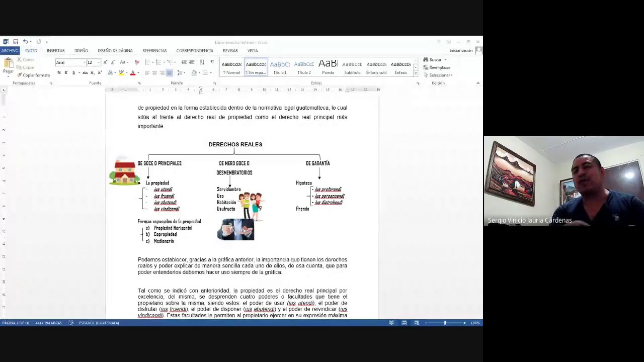The height and width of the screenshot is (362, 644).
Task: Click the zoom out minus button
Action: [426, 323]
